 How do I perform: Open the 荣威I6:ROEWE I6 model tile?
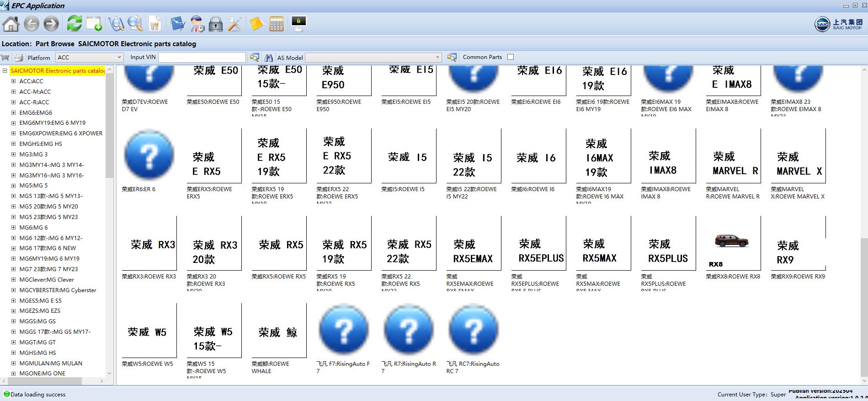click(x=538, y=156)
